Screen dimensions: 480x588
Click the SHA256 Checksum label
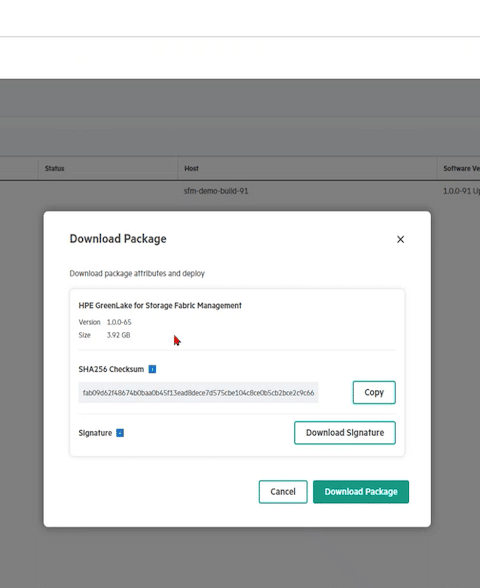click(x=111, y=369)
